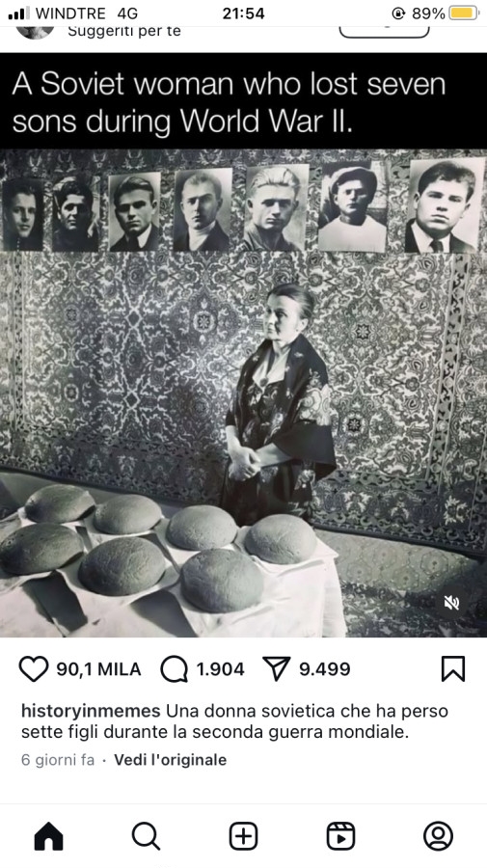
Task: Tap the partially hidden follow button at top
Action: (x=384, y=32)
